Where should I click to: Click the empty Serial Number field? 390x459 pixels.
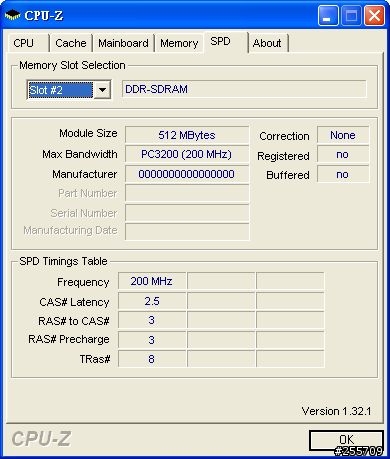point(187,213)
